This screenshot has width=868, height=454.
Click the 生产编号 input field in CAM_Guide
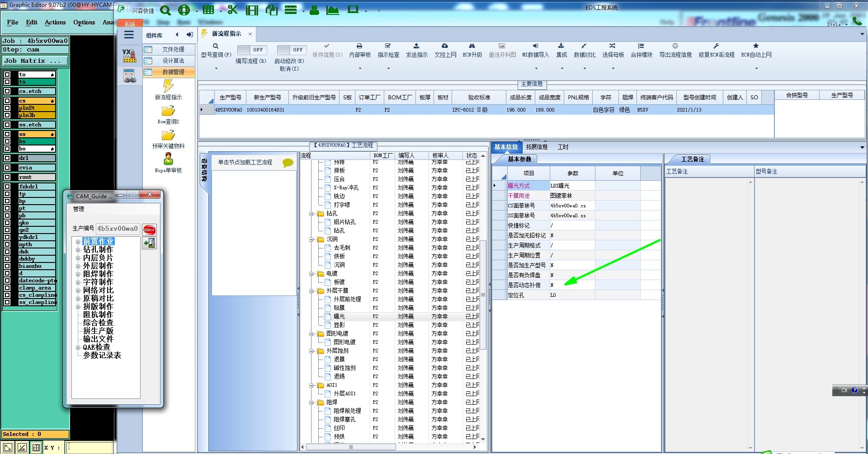[118, 229]
